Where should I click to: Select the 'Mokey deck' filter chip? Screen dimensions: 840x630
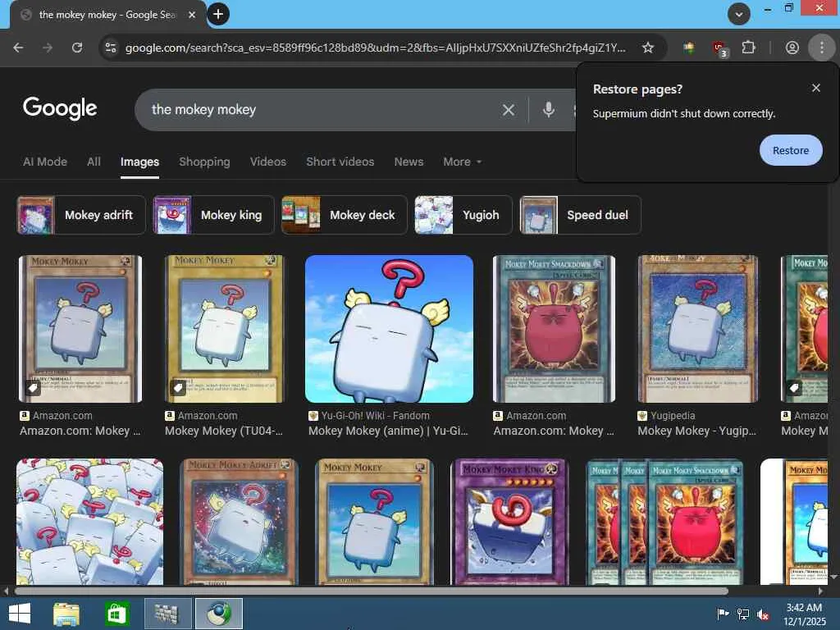pyautogui.click(x=344, y=215)
